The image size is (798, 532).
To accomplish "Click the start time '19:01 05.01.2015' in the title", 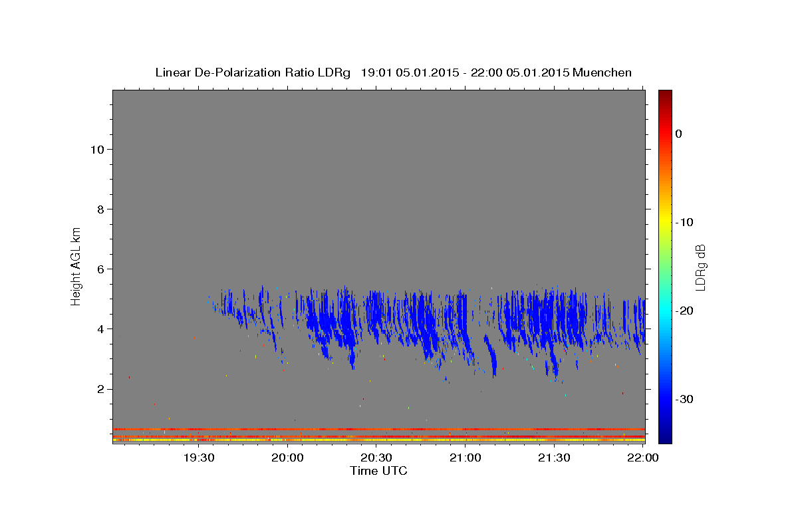I will coord(410,72).
